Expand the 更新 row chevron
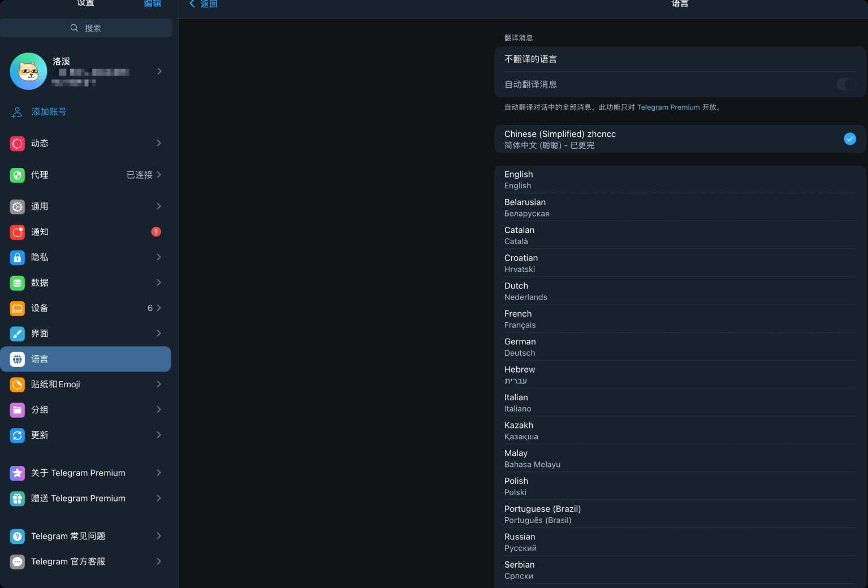868x588 pixels. click(x=159, y=435)
